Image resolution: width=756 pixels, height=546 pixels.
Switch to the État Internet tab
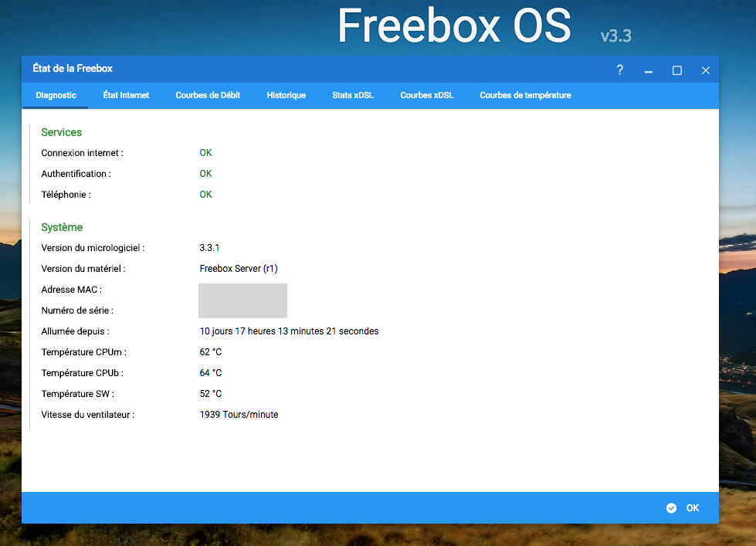126,95
